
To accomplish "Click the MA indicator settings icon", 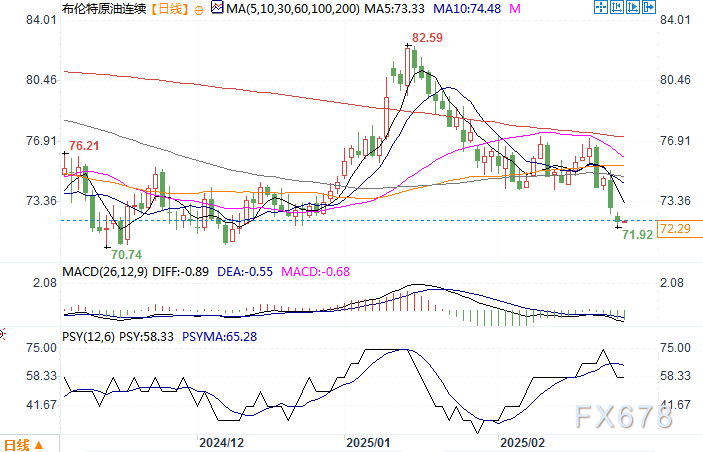I will coord(218,9).
